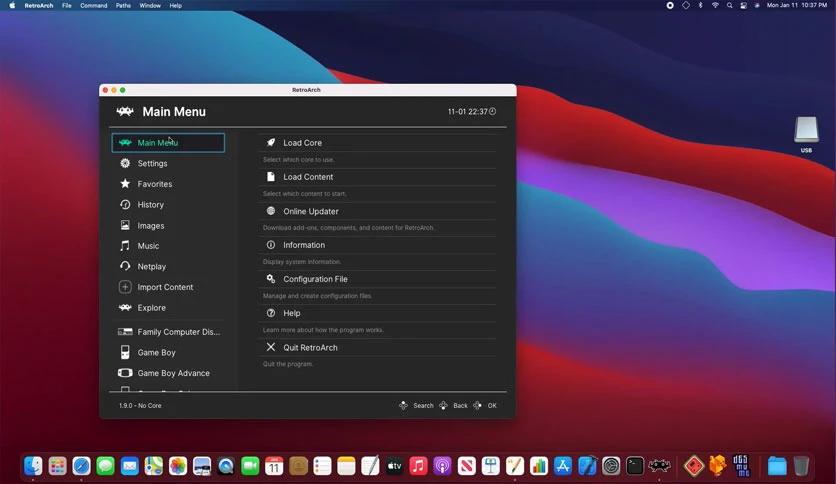Open System Preferences from the Dock

[x=611, y=466]
